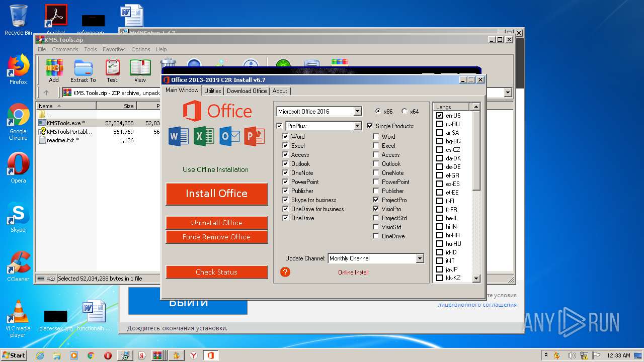This screenshot has width=644, height=362.
Task: Uncheck ProjectPro under Single Products
Action: (376, 200)
